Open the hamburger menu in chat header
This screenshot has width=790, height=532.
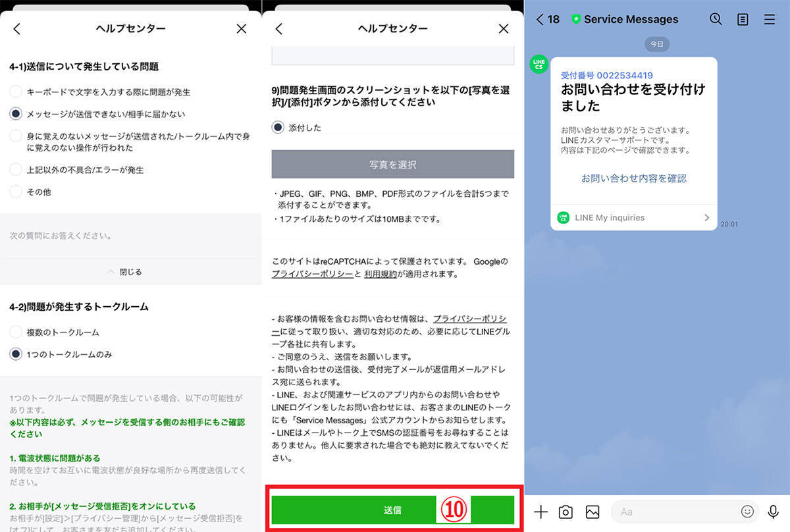(769, 20)
